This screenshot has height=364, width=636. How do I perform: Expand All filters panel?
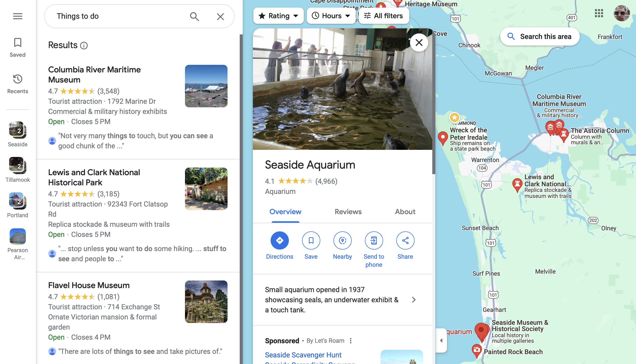click(x=383, y=16)
